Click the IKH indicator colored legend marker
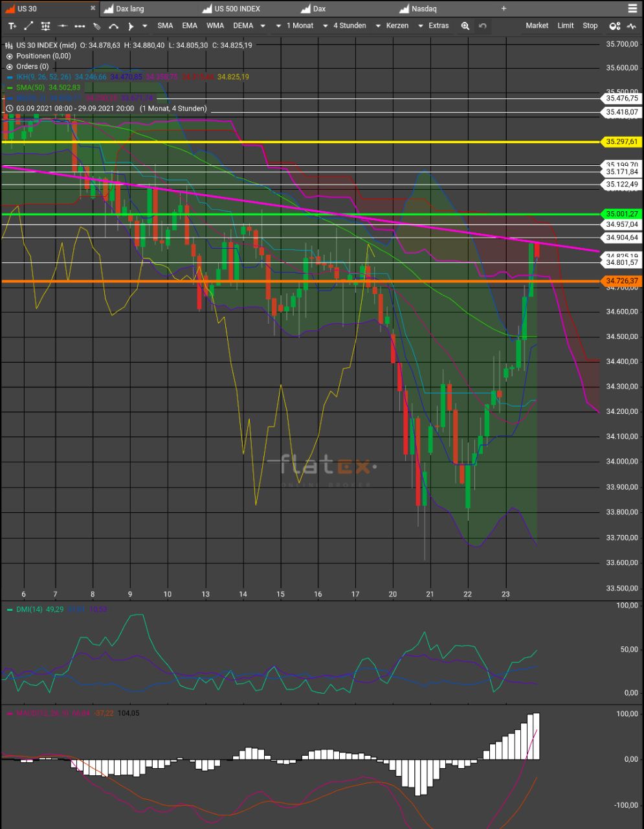The height and width of the screenshot is (829, 644). (x=9, y=76)
